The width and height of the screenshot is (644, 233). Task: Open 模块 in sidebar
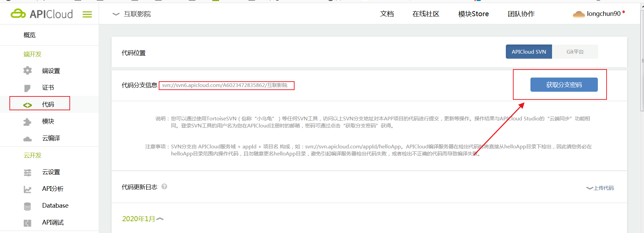click(48, 121)
